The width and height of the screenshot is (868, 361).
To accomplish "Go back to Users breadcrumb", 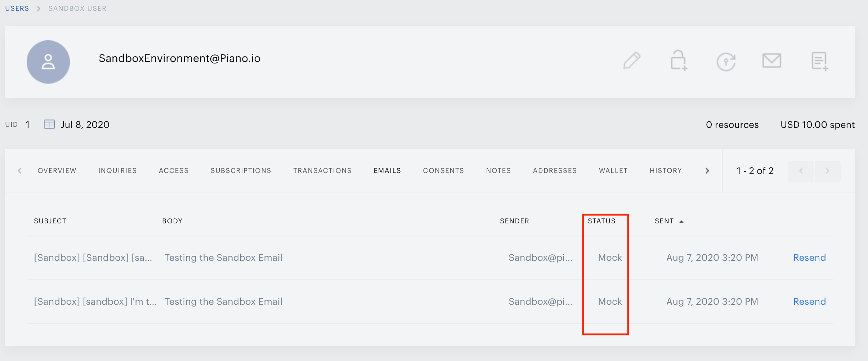I will [x=17, y=8].
